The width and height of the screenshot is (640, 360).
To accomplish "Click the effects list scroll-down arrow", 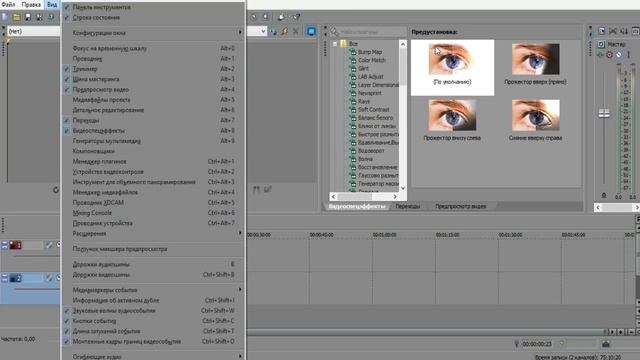I will click(403, 188).
